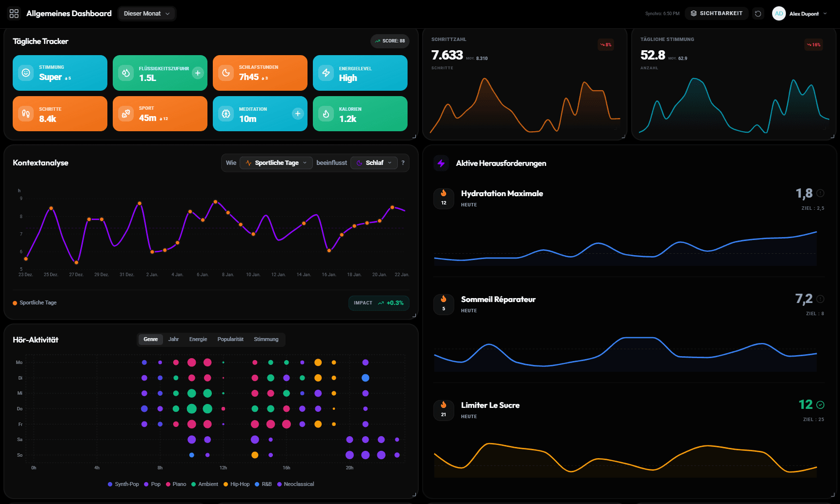Viewport: 840px width, 504px height.
Task: Open the Dieser Monat period dropdown
Action: tap(146, 13)
